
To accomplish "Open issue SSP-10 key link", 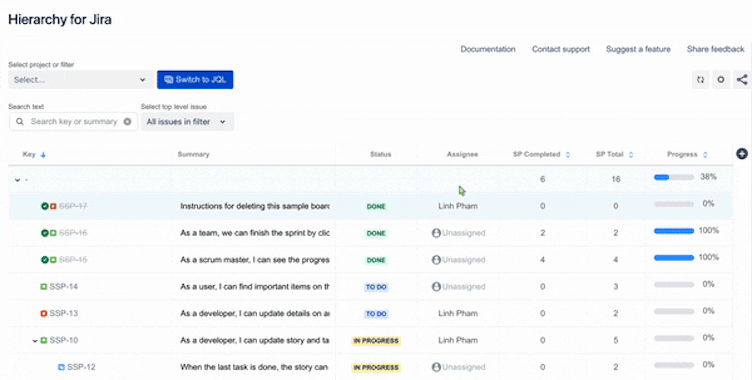I will coord(63,341).
